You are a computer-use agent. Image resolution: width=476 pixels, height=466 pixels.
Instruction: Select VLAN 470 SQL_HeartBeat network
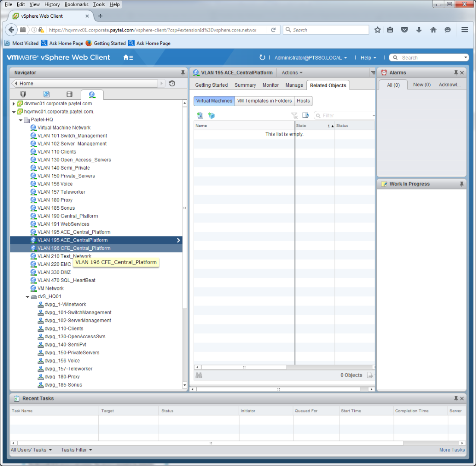pyautogui.click(x=66, y=280)
